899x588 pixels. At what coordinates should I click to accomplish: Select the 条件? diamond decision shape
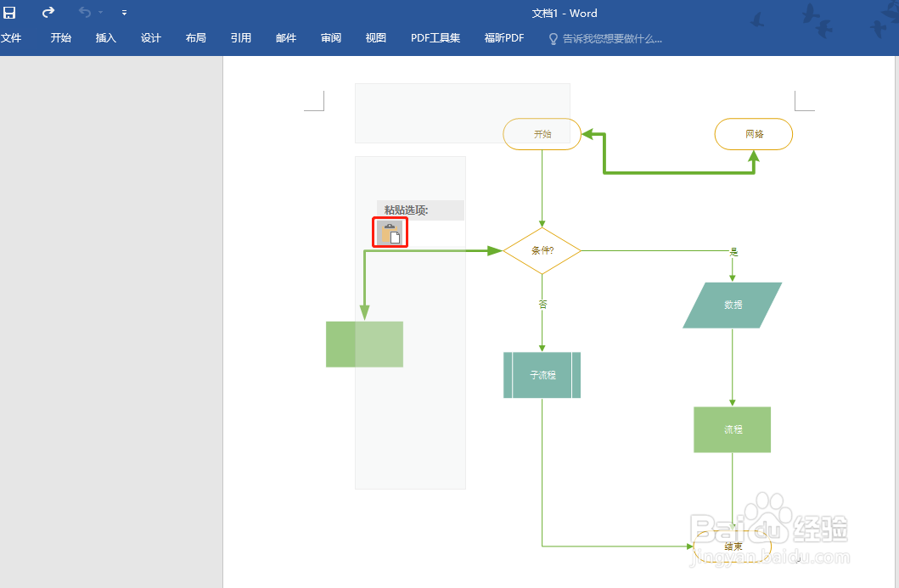[x=542, y=250]
